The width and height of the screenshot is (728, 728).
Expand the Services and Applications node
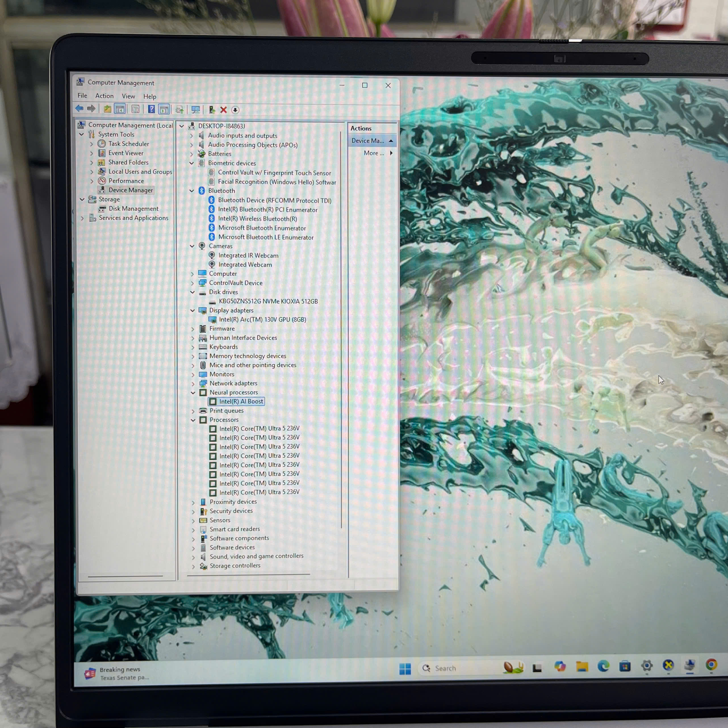(x=83, y=218)
